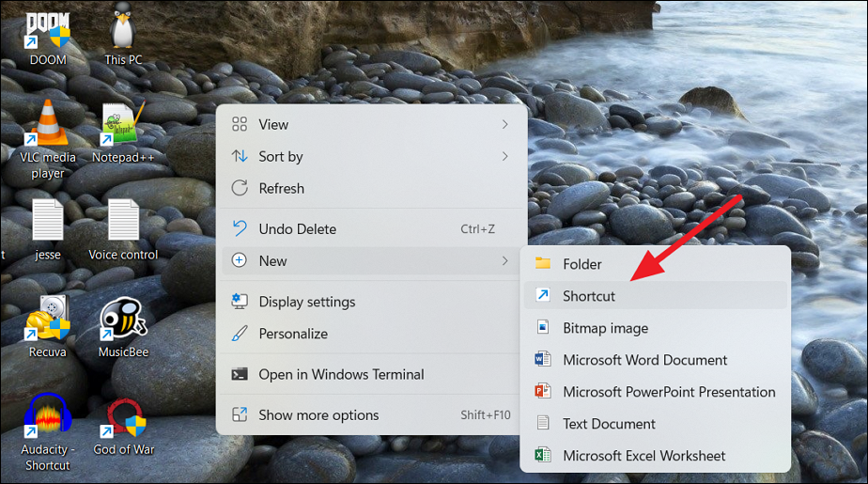The image size is (868, 484).
Task: Choose Refresh from the context menu
Action: (x=282, y=188)
